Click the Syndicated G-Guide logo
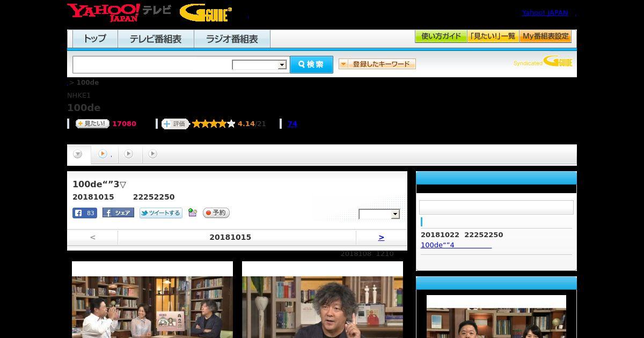Viewport: 644px width, 338px height. tap(543, 62)
